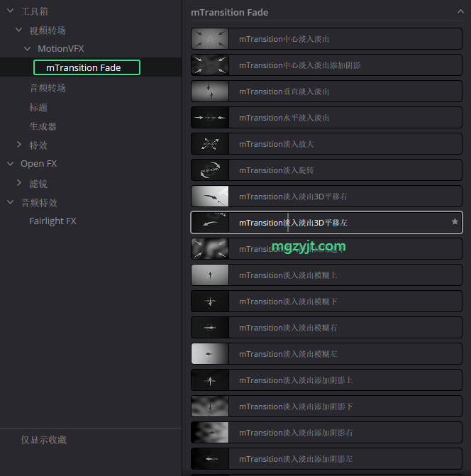The image size is (471, 476).
Task: Click the 淡入淡出3D平移右 thumbnail
Action: pos(210,197)
